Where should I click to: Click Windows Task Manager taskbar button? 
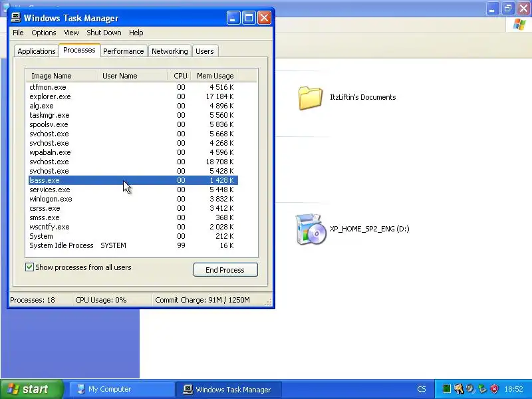pyautogui.click(x=228, y=389)
